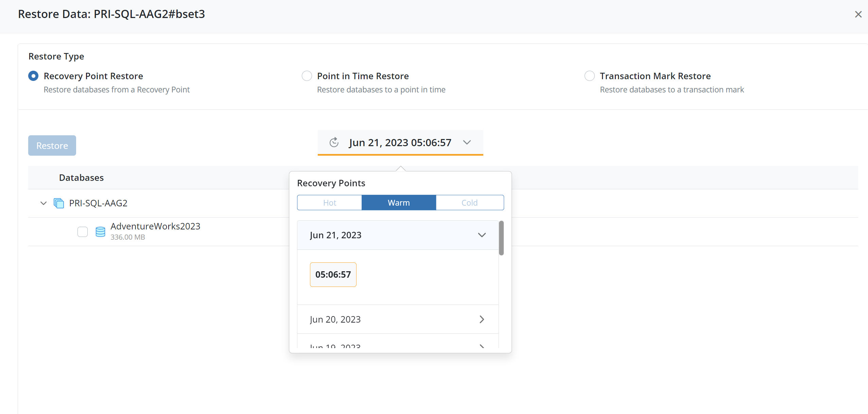Collapse the Jun 21, 2023 date entry

pyautogui.click(x=482, y=235)
